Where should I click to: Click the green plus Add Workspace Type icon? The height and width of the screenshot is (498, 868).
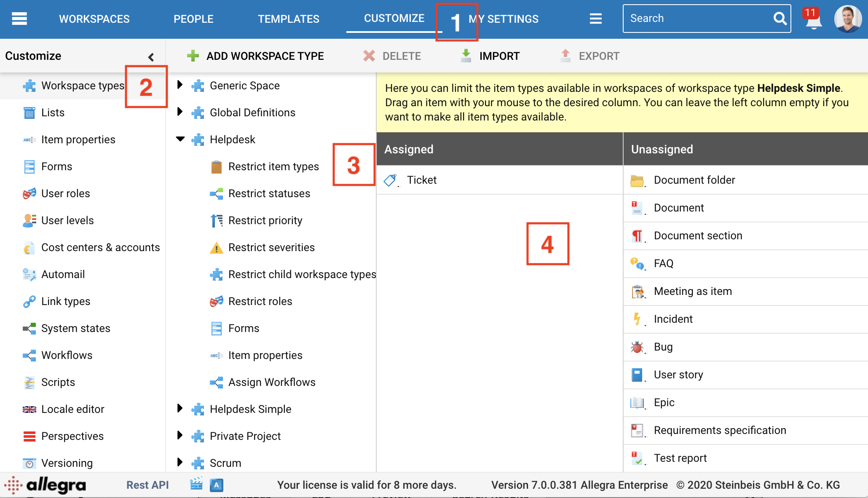click(193, 56)
